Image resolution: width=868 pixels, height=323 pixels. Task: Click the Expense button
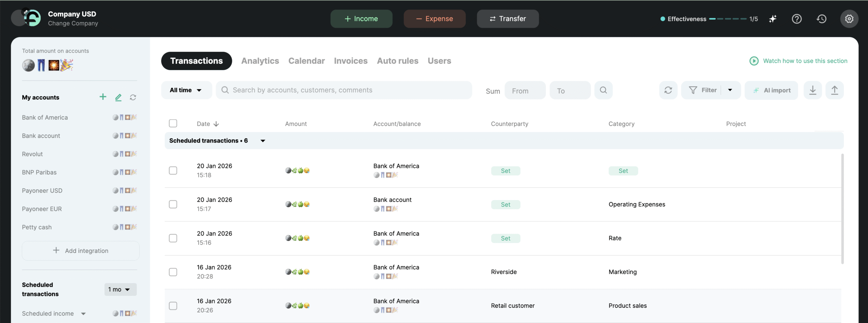pos(434,19)
